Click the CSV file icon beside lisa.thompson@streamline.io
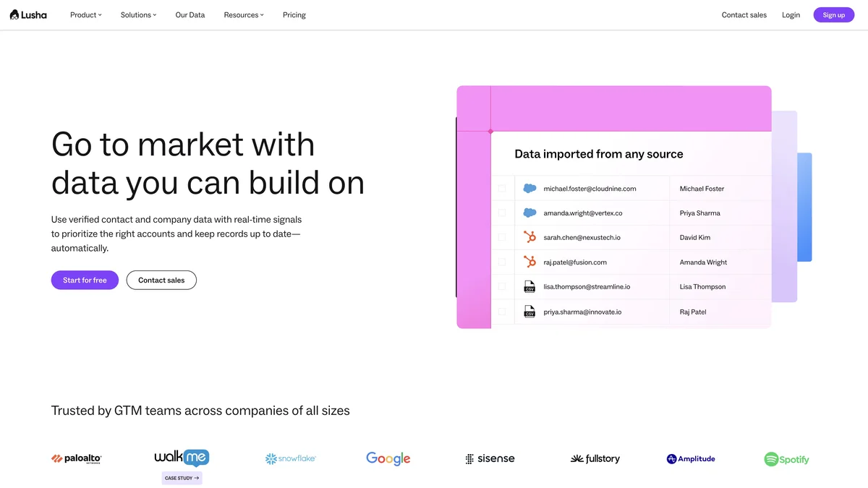Screen dimensions: 868x488 [529, 286]
